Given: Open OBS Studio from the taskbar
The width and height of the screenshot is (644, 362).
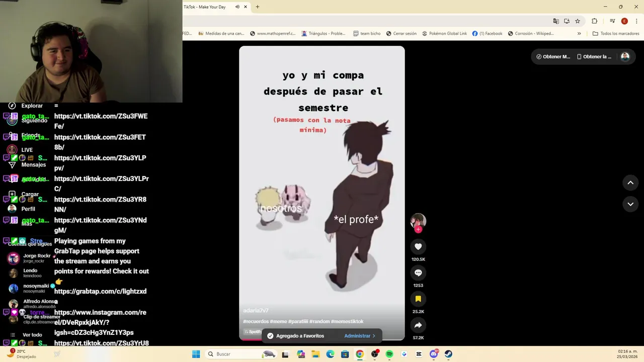Looking at the screenshot, I should tap(375, 354).
